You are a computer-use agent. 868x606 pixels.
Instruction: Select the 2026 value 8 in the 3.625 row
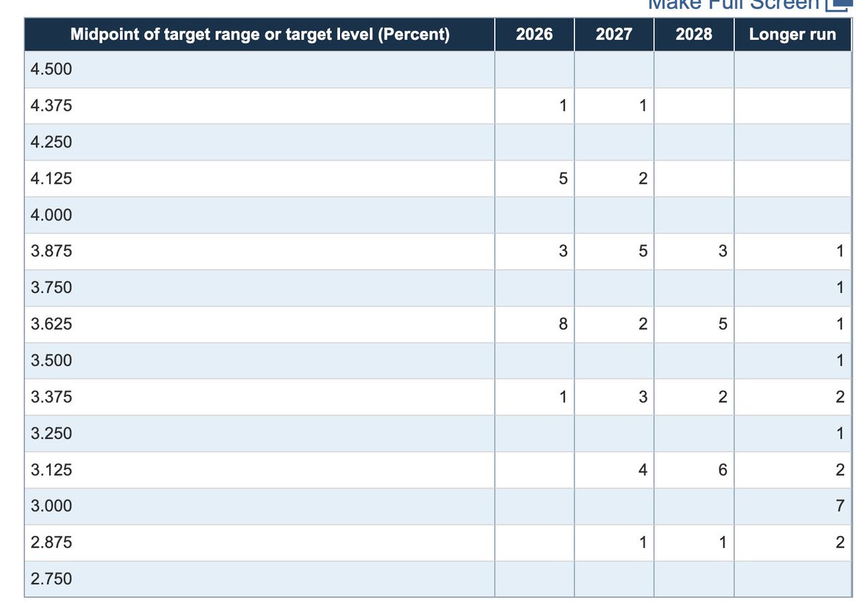pyautogui.click(x=563, y=325)
